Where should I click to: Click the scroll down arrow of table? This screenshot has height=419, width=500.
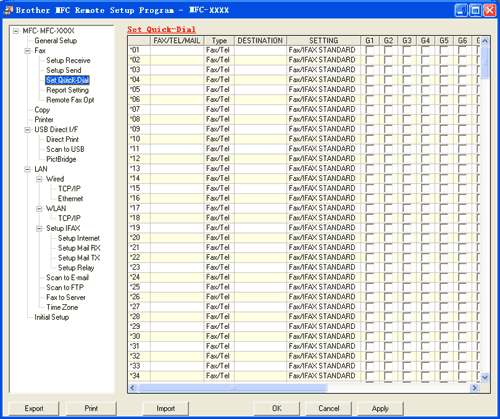[x=485, y=377]
